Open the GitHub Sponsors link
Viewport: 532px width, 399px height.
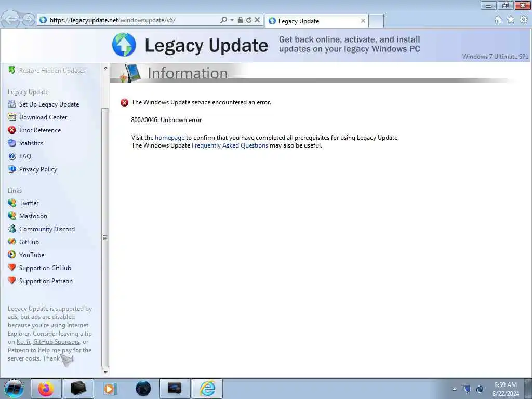[x=56, y=342]
